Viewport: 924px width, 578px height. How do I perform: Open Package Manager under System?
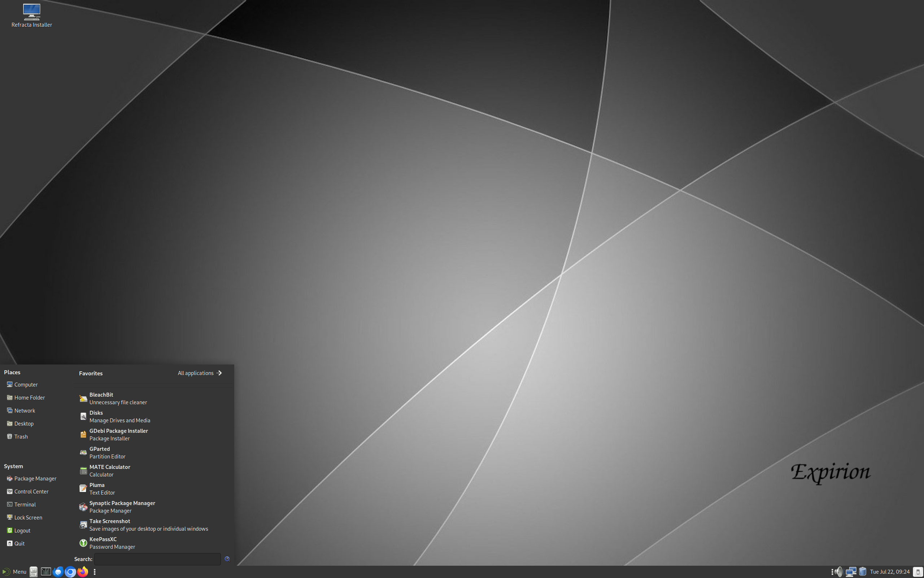(32, 479)
